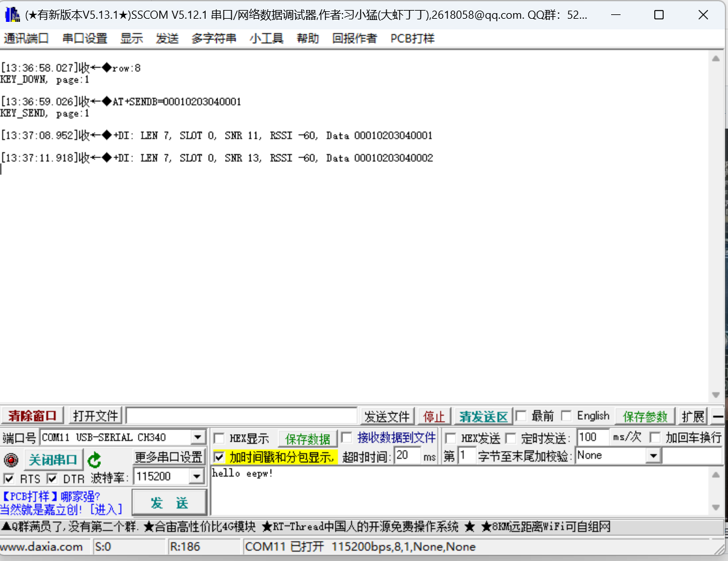Enable the English language checkbox

566,415
